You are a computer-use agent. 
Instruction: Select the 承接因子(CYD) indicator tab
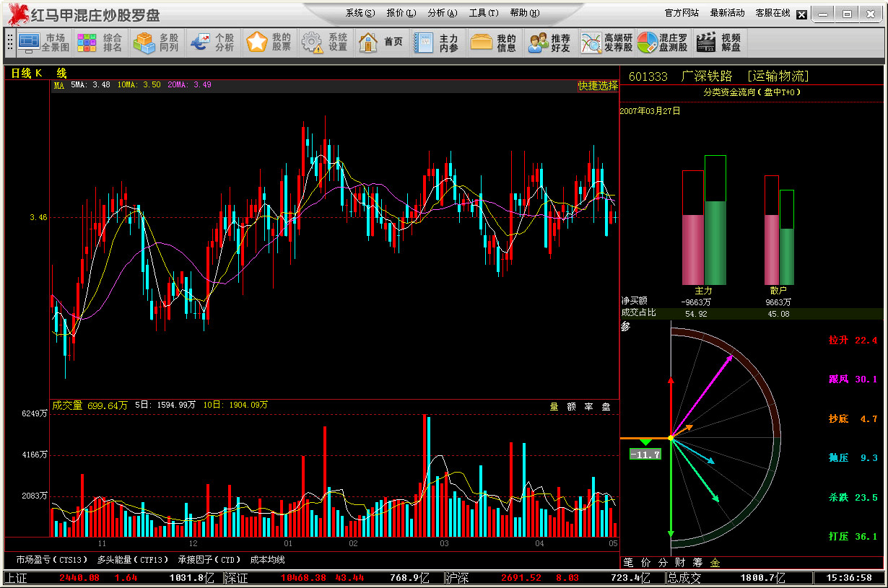tap(209, 559)
